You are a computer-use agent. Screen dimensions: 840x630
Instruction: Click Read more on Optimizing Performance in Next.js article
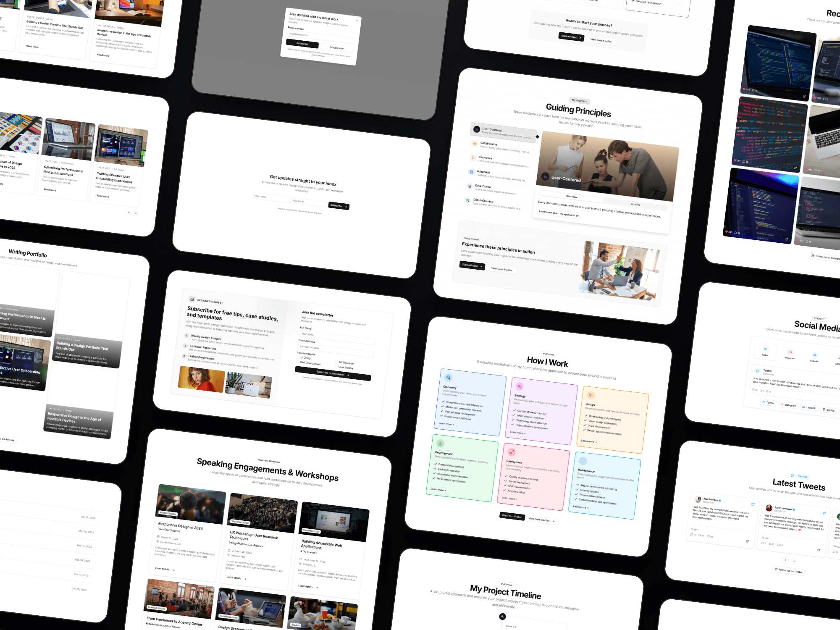50,189
